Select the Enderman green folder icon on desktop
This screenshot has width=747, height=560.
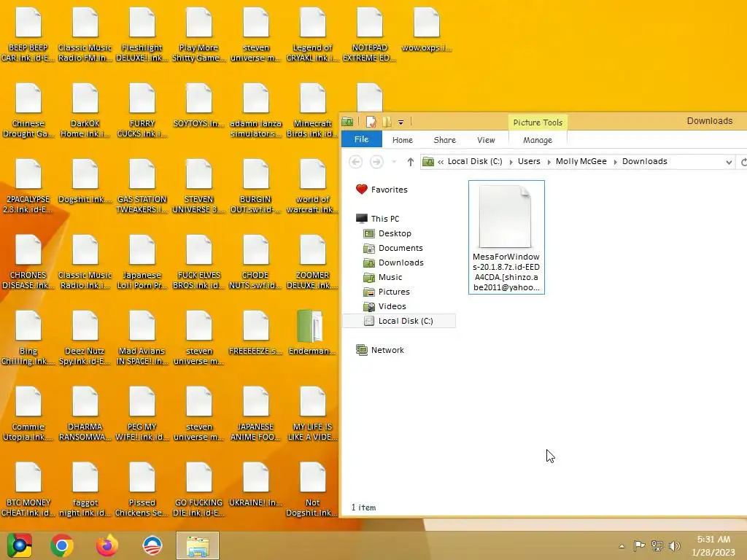point(312,332)
